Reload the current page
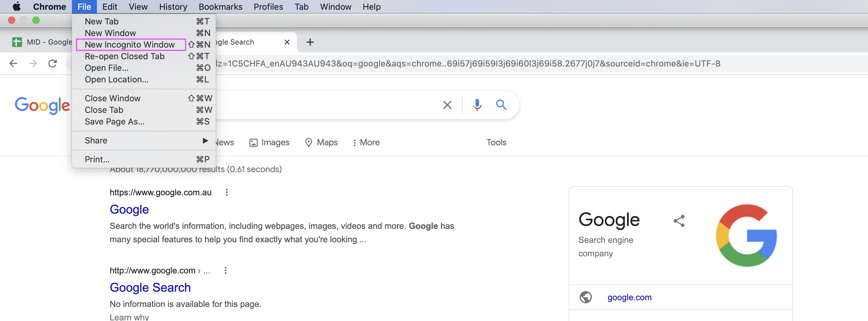Image resolution: width=868 pixels, height=321 pixels. click(x=52, y=63)
